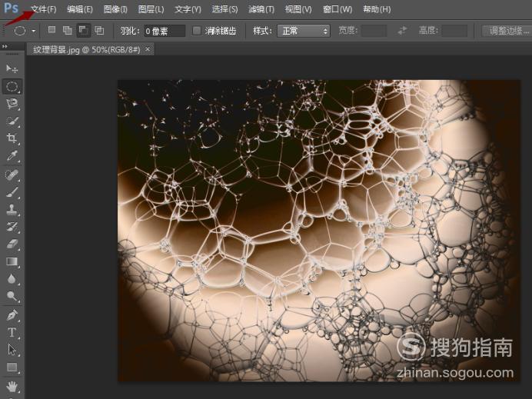Open the 滤镜(T) menu
532x399 pixels.
(261, 9)
